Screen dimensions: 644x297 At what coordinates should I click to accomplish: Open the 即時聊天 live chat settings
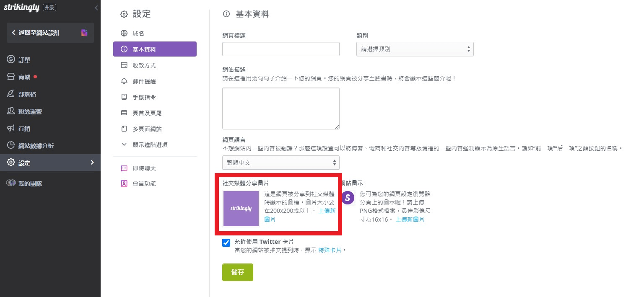tap(145, 168)
